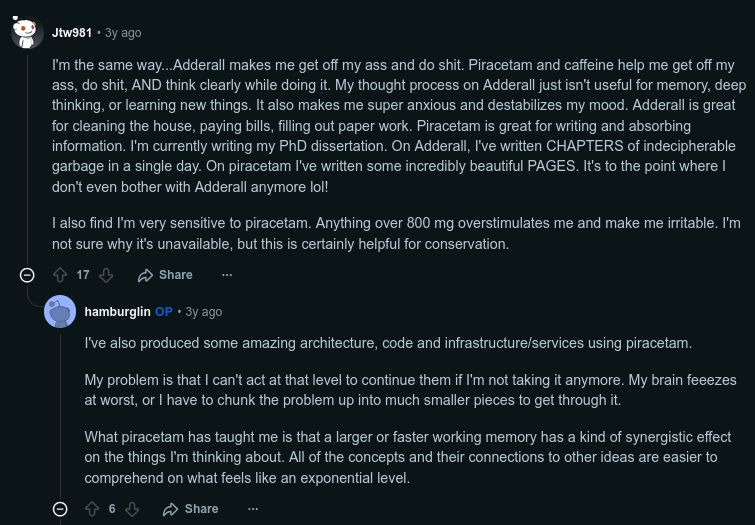Image resolution: width=755 pixels, height=525 pixels.
Task: Open more options menu on Jtw981's comment
Action: click(227, 275)
